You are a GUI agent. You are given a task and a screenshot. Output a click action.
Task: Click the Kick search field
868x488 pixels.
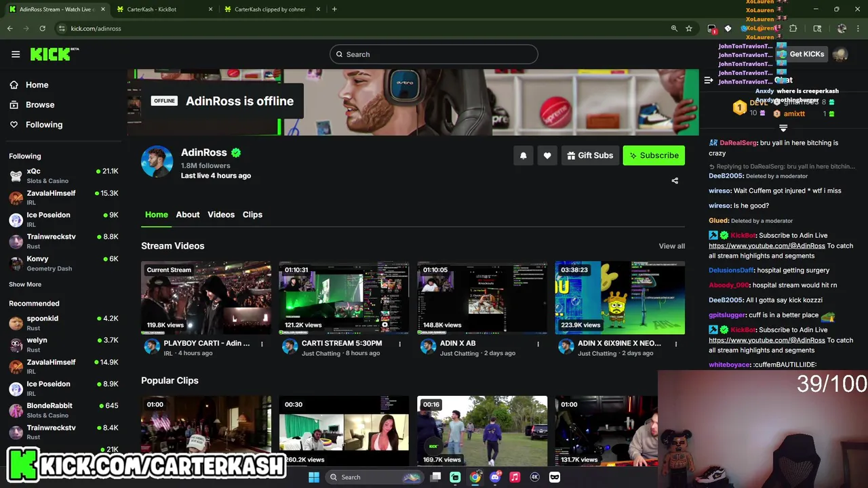pos(434,54)
